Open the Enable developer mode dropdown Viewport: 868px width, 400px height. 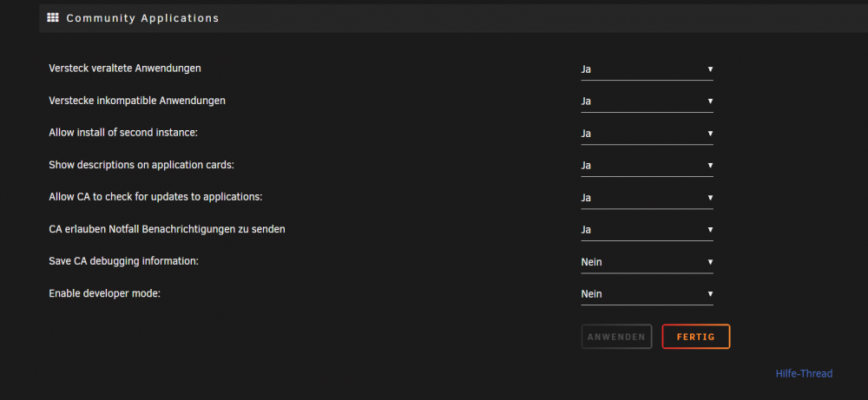[x=647, y=294]
